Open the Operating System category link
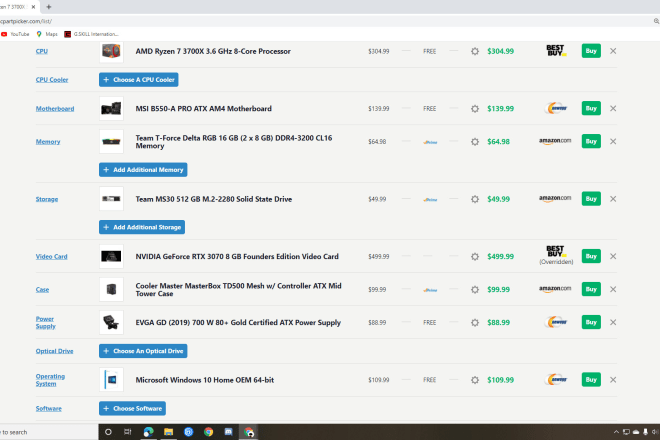This screenshot has width=660, height=440. pos(50,380)
